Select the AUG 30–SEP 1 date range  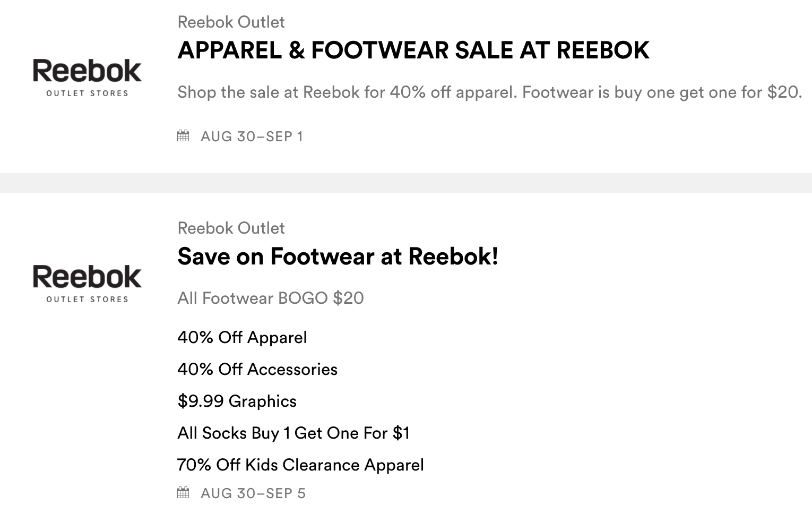pyautogui.click(x=252, y=136)
